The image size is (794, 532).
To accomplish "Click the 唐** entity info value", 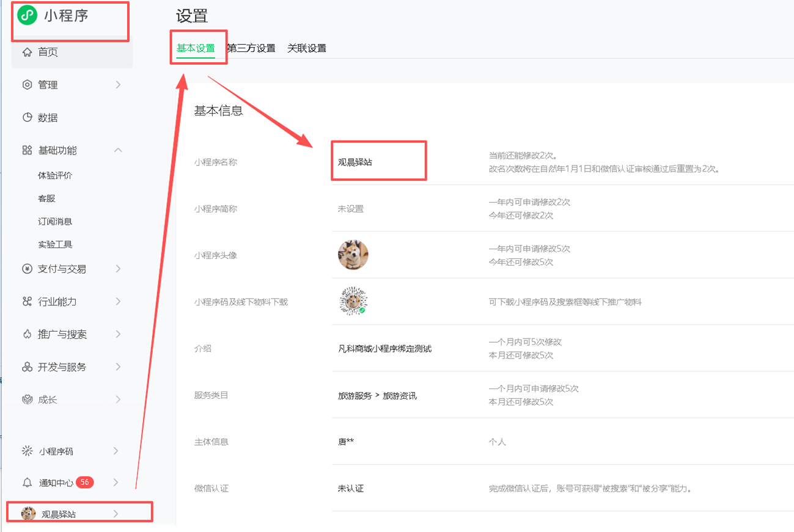I will click(x=346, y=442).
